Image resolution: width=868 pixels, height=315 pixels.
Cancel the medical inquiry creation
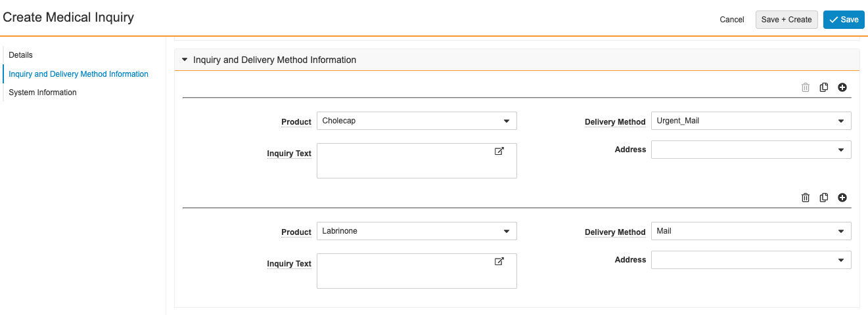click(731, 20)
